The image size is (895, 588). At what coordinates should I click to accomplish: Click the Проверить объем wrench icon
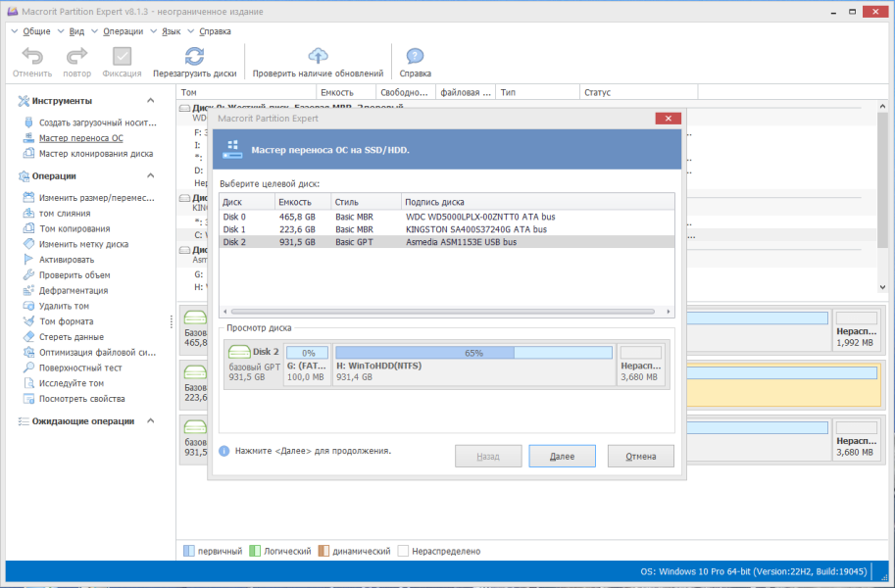pyautogui.click(x=28, y=274)
